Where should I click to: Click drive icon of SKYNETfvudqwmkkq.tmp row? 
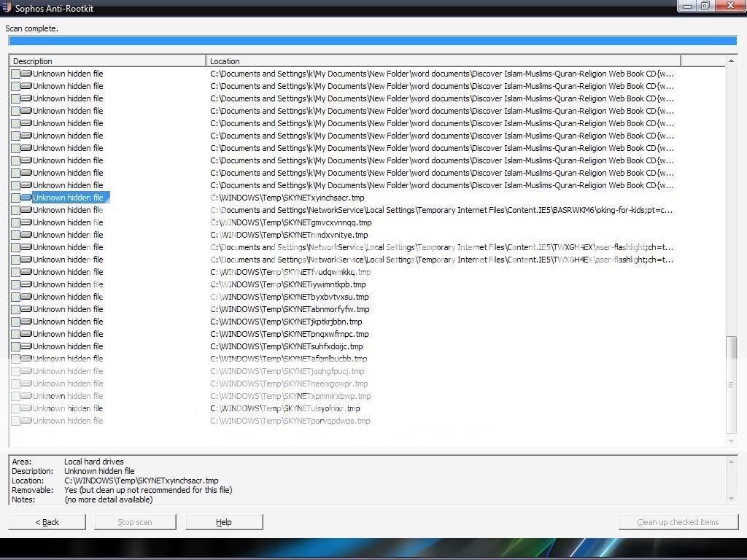26,272
